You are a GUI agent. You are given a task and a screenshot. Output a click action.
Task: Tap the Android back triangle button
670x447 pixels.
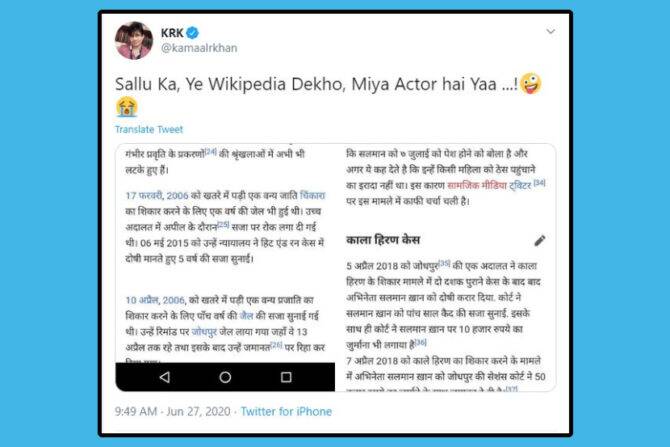165,377
